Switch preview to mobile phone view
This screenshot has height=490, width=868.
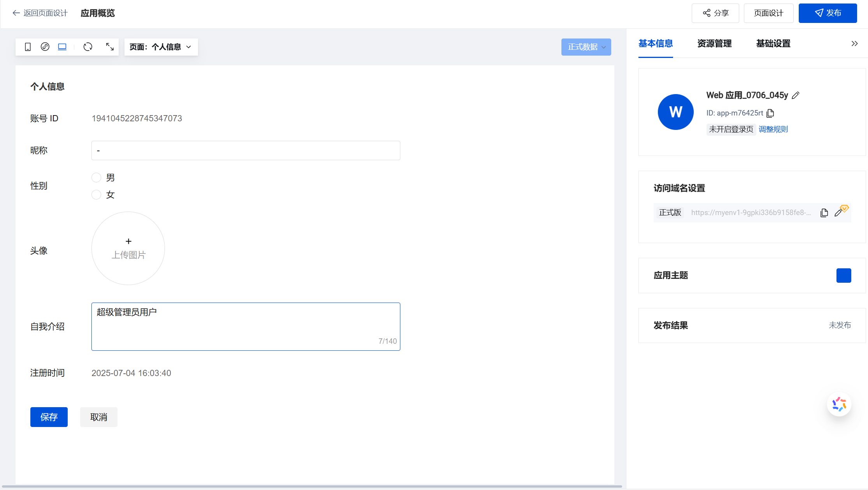28,47
